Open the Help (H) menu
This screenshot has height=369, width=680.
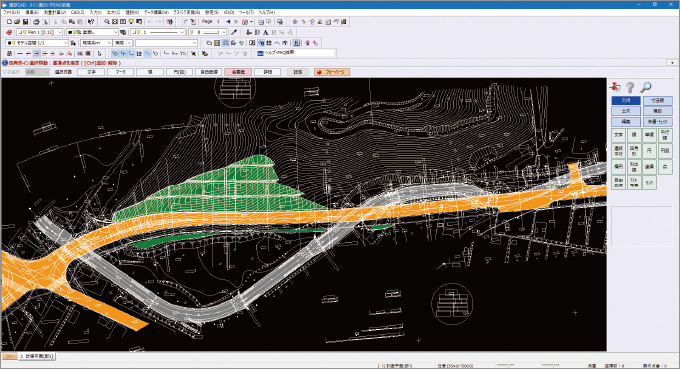click(267, 13)
